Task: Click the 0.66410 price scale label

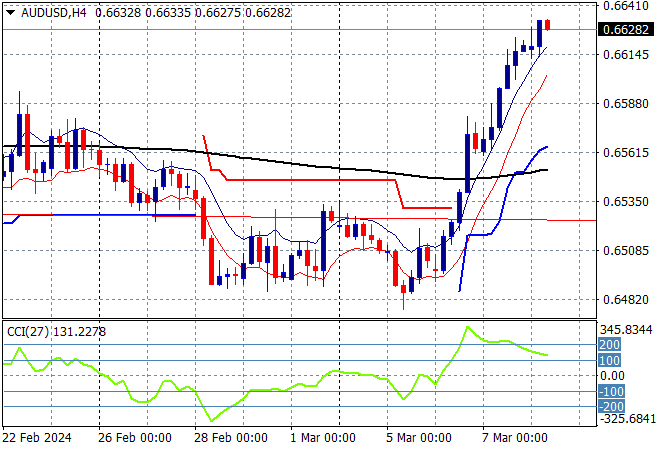Action: coord(625,6)
